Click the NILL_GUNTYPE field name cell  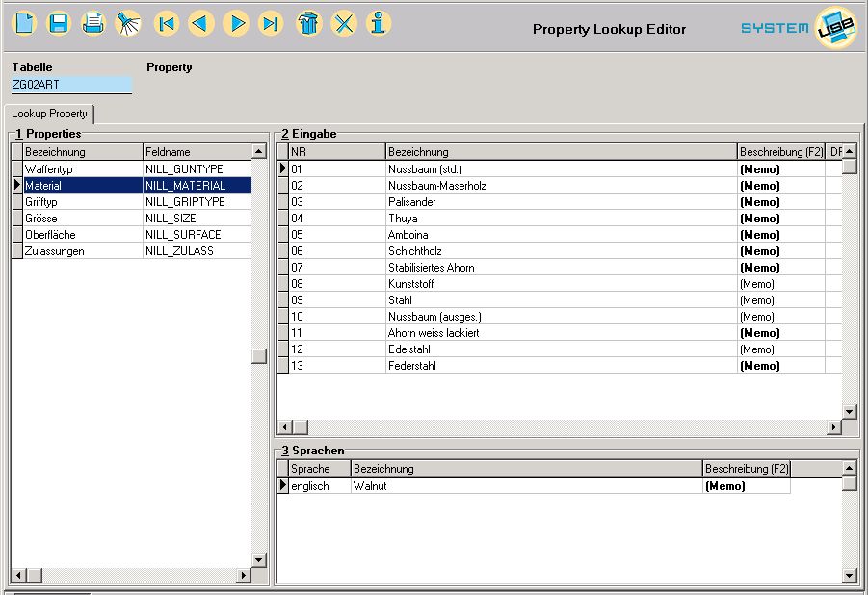(x=197, y=168)
